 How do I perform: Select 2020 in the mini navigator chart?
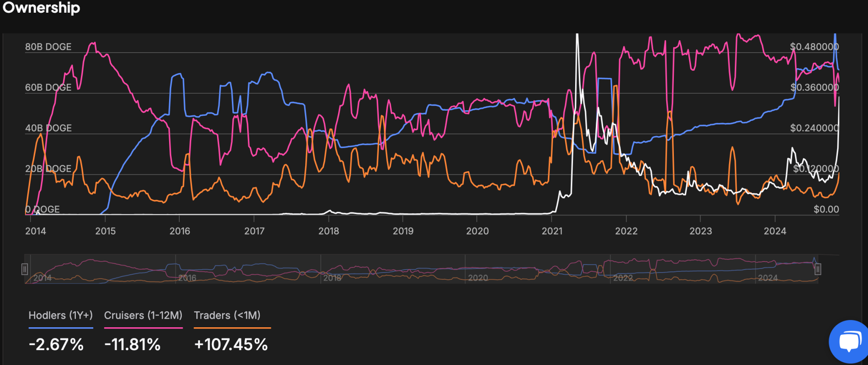[478, 278]
